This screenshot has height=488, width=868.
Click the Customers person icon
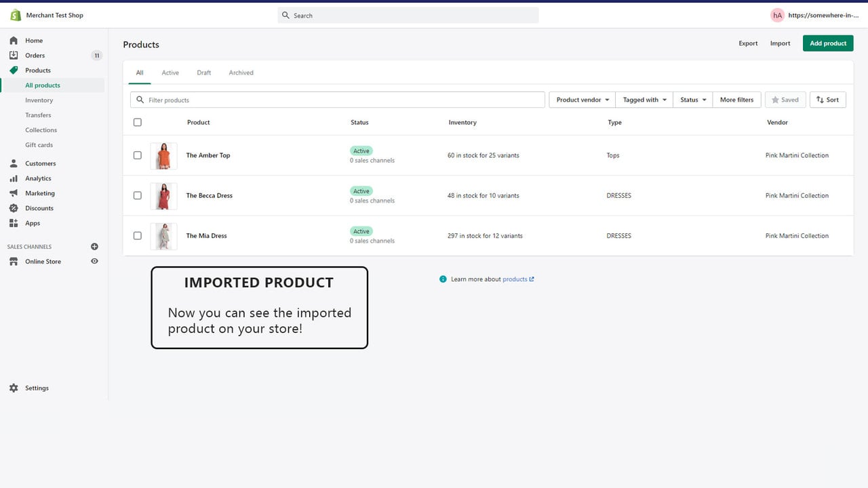click(x=14, y=163)
